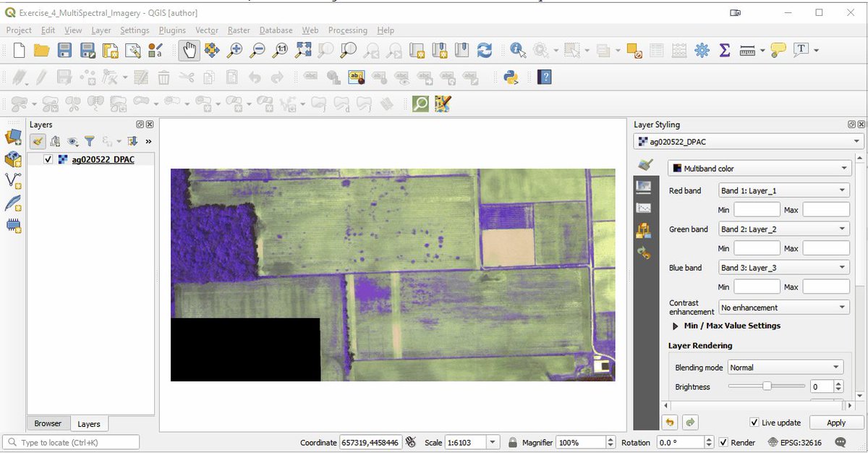Screen dimensions: 868x453
Task: Open the Python Console
Action: [511, 77]
